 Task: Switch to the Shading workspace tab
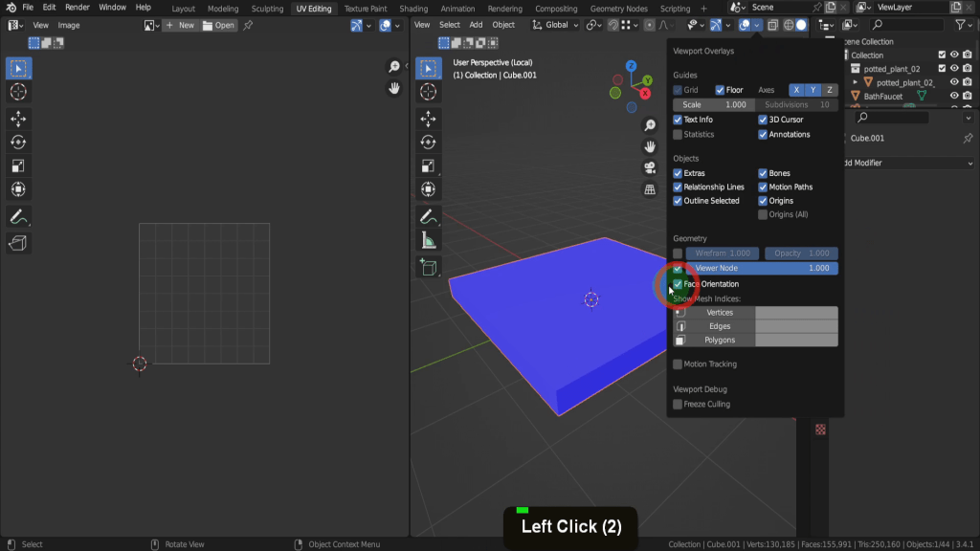tap(413, 9)
